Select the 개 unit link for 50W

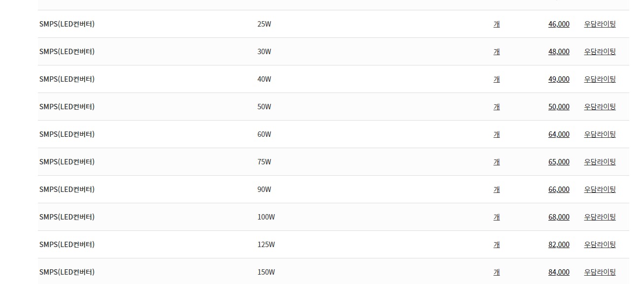tap(497, 107)
